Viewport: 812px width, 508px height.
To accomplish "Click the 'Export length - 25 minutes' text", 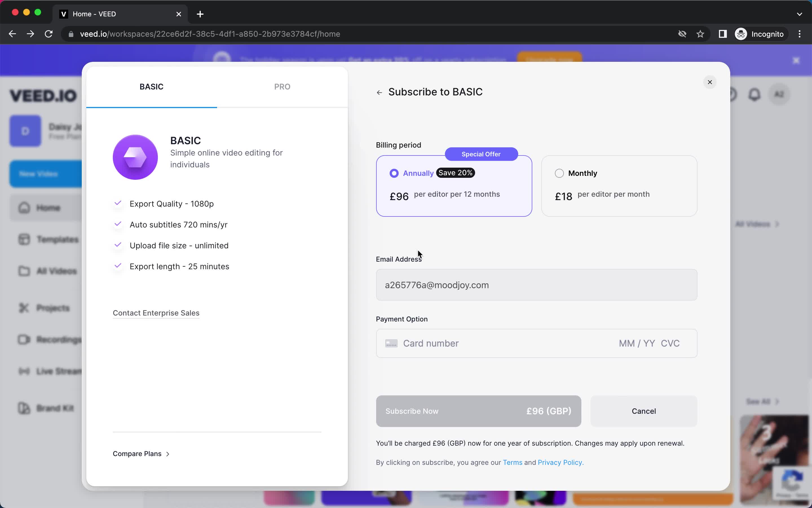I will [179, 266].
